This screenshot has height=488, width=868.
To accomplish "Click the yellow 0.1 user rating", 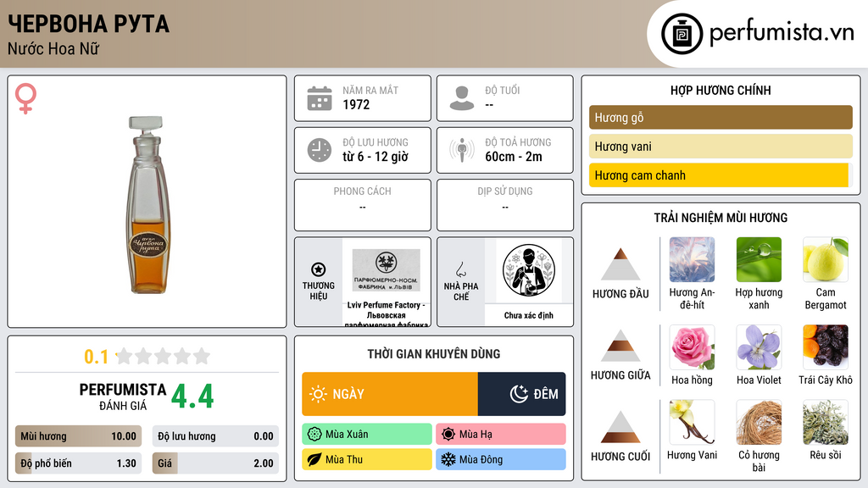I will click(x=97, y=357).
